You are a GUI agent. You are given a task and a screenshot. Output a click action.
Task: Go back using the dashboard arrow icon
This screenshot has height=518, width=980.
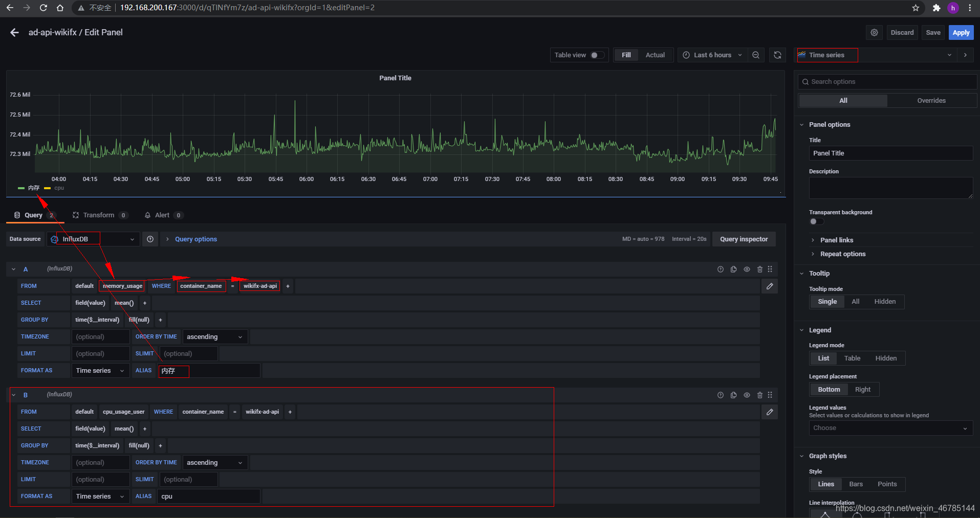coord(14,33)
